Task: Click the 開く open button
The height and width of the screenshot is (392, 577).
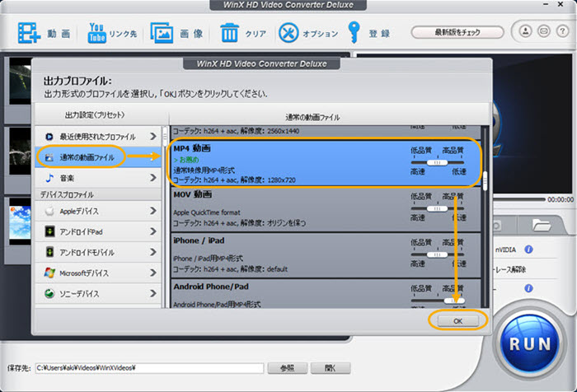Action: (330, 368)
